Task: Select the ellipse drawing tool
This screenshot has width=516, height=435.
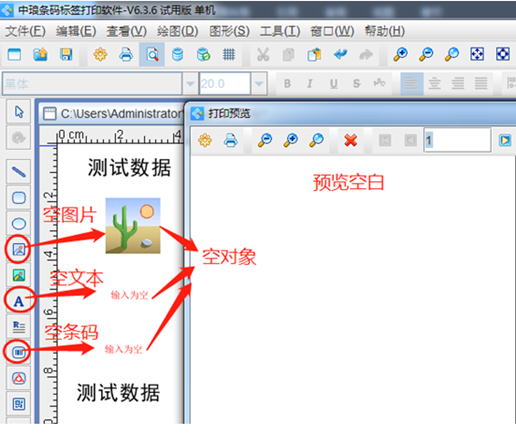Action: (19, 223)
